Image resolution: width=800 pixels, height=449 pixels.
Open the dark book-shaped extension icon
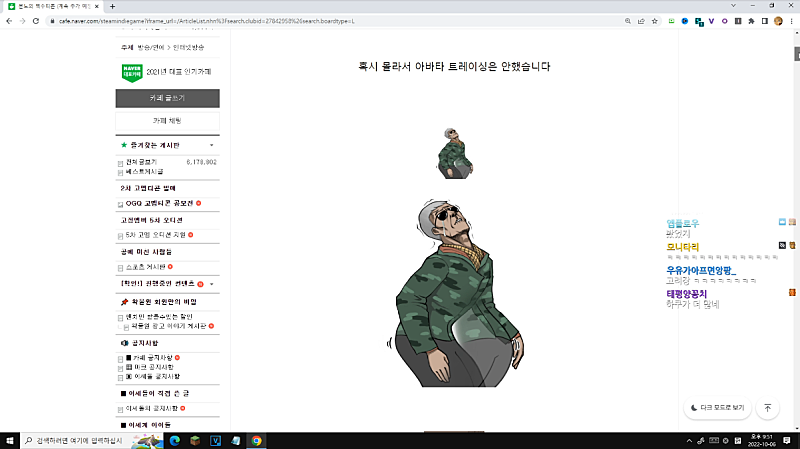738,21
